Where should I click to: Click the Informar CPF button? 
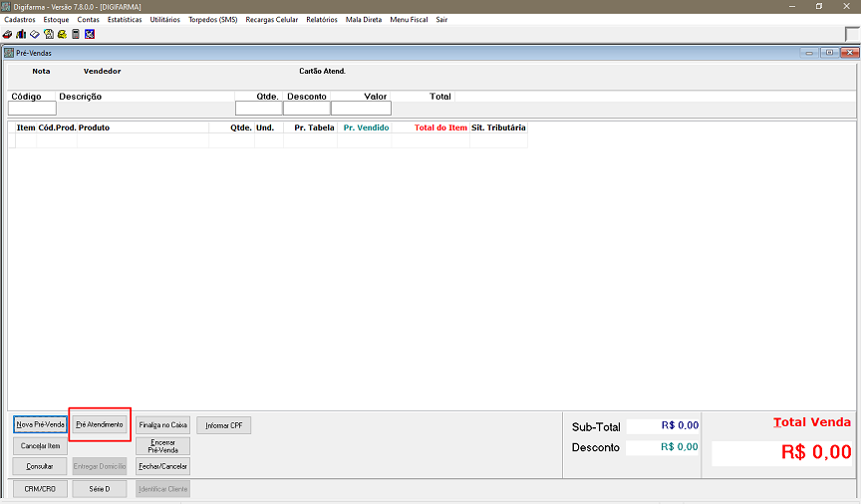223,425
